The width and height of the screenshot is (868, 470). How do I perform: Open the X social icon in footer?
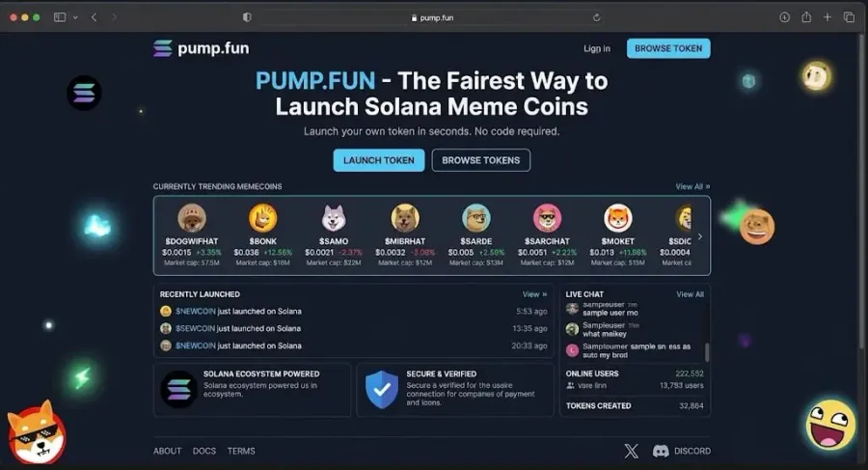631,451
